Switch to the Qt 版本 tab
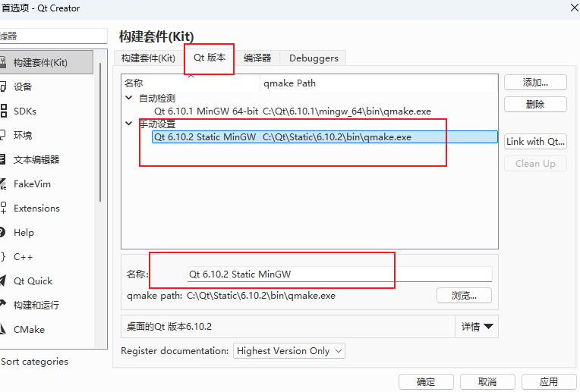This screenshot has width=580, height=392. pyautogui.click(x=210, y=58)
